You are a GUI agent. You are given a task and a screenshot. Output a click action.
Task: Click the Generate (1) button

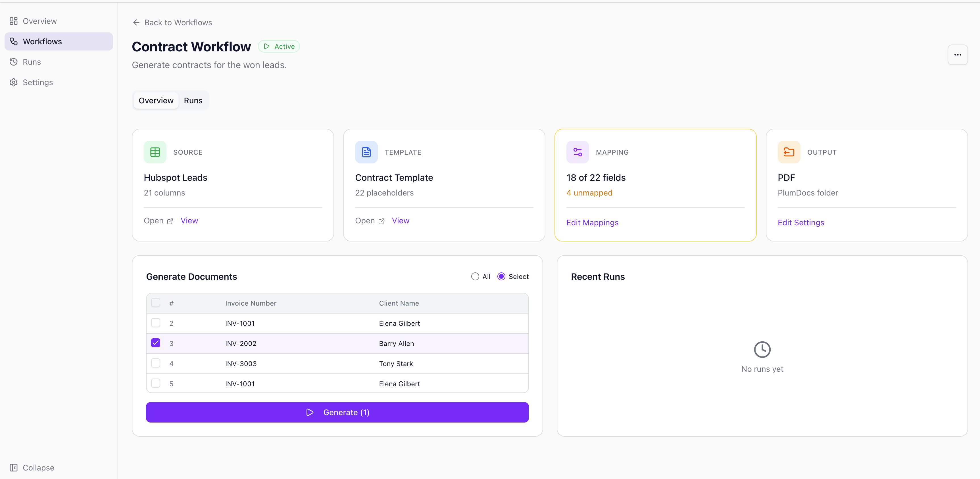(x=337, y=413)
